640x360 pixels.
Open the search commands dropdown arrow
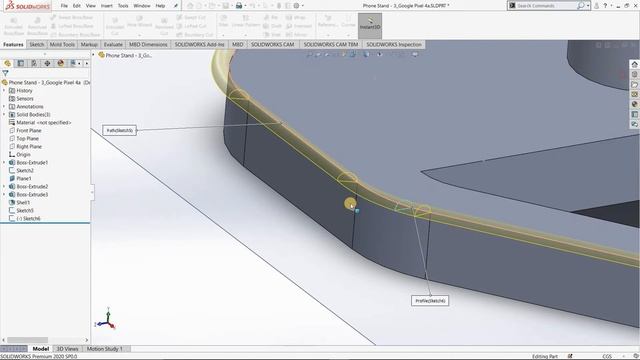coord(588,6)
